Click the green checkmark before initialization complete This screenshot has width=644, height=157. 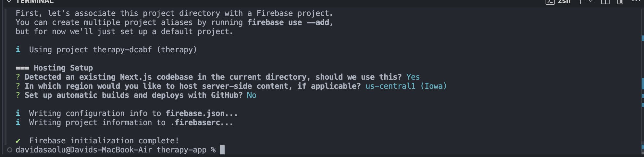(18, 141)
